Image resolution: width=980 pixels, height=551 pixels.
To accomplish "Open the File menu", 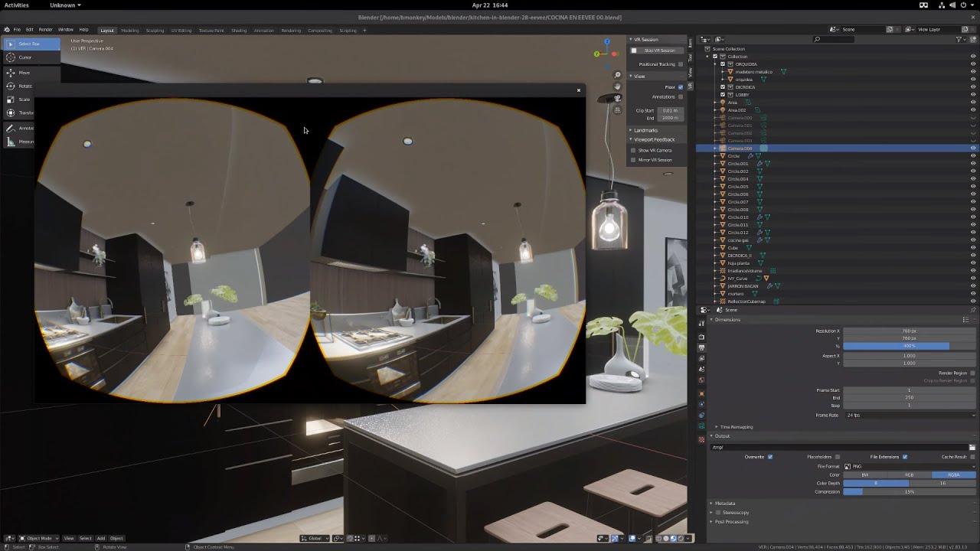I will pos(17,30).
